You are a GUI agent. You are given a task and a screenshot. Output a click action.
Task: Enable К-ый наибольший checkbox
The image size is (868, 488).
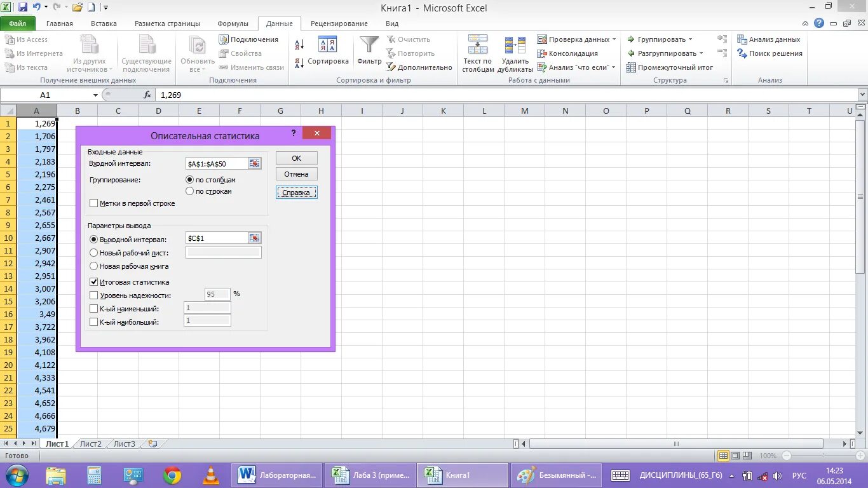pyautogui.click(x=94, y=322)
